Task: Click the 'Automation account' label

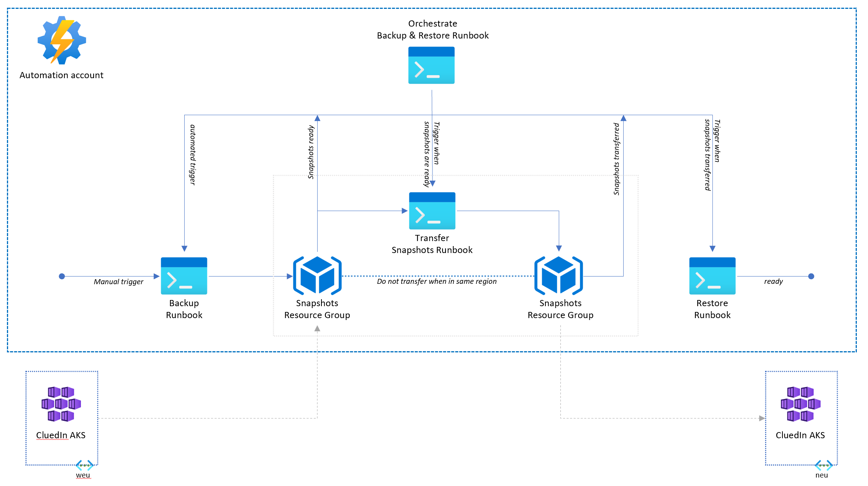Action: 62,75
